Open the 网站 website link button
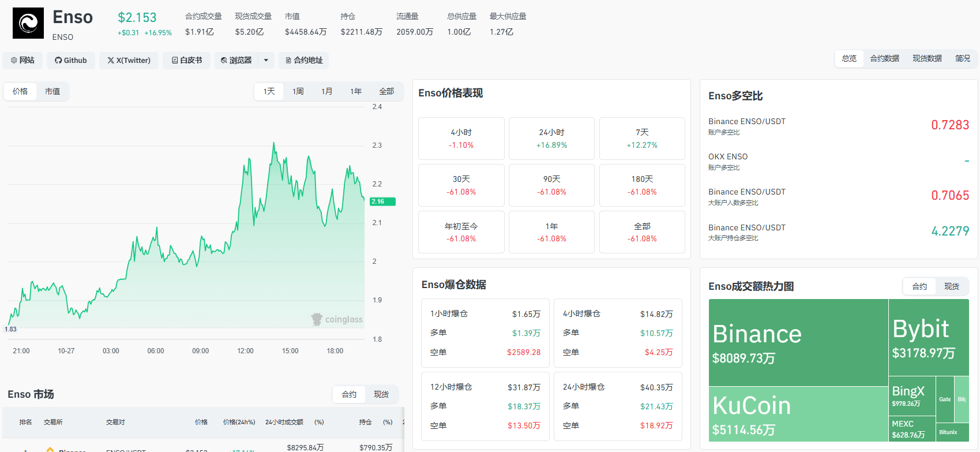Viewport: 980px width, 452px height. click(x=22, y=60)
